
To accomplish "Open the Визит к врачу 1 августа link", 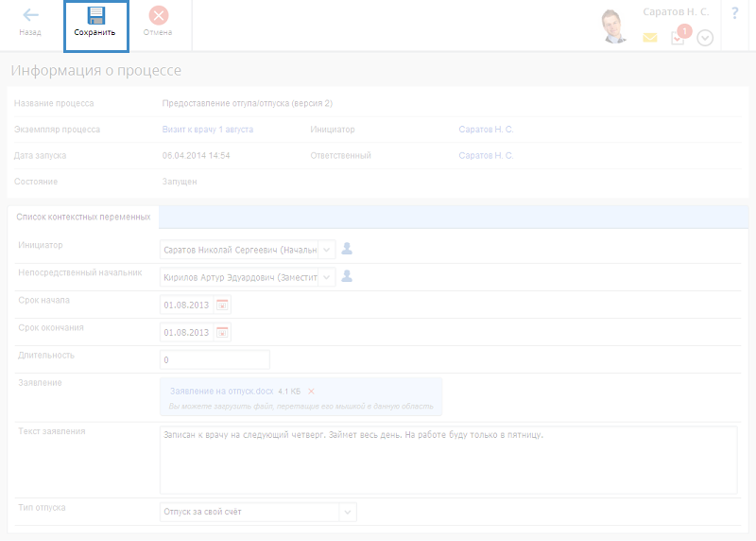I will click(x=207, y=129).
